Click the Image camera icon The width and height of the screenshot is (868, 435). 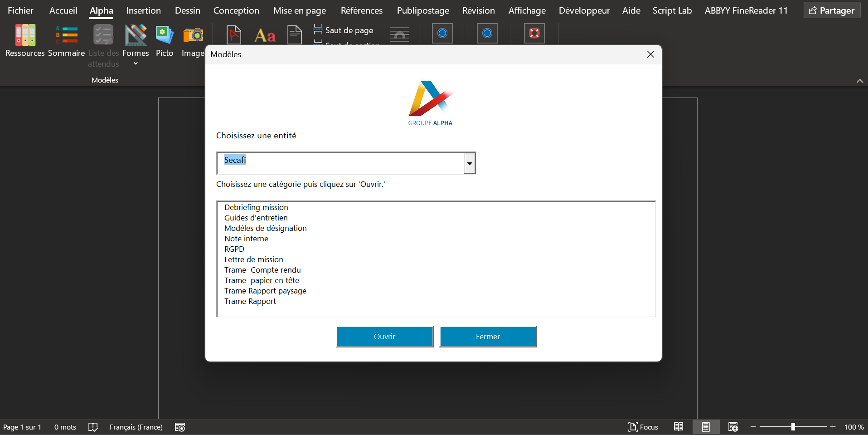point(193,35)
